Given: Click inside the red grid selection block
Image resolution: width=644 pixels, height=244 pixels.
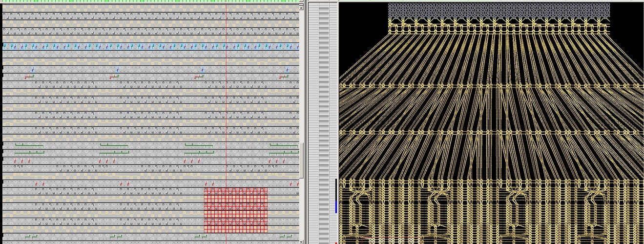Looking at the screenshot, I should tap(236, 210).
